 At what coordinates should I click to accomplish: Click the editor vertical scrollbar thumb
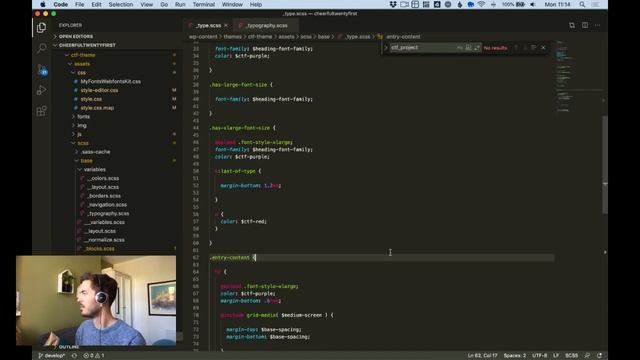[x=605, y=164]
